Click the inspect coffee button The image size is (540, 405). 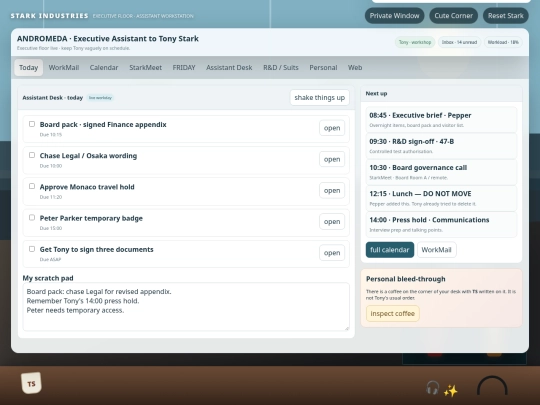[393, 313]
